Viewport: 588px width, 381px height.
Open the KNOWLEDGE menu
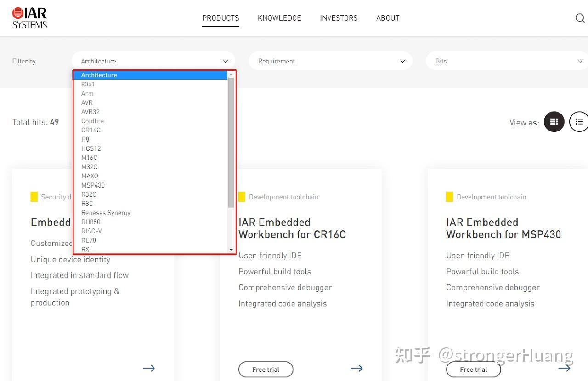tap(279, 18)
